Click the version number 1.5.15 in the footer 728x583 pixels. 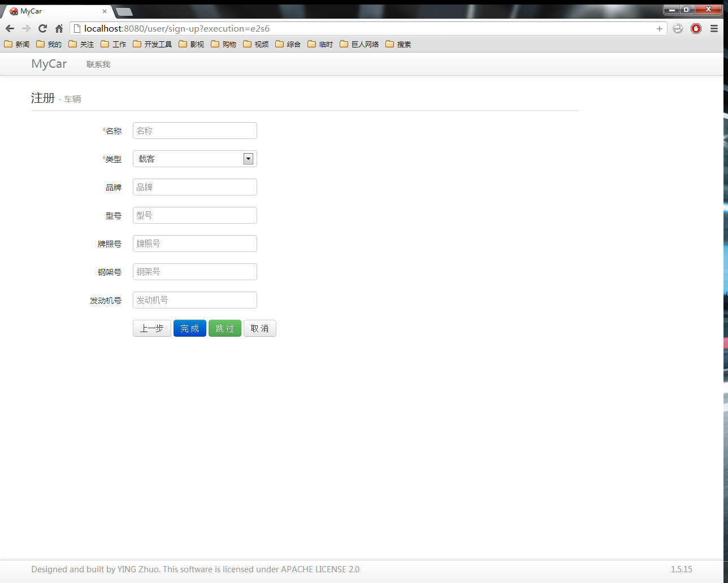pos(682,569)
